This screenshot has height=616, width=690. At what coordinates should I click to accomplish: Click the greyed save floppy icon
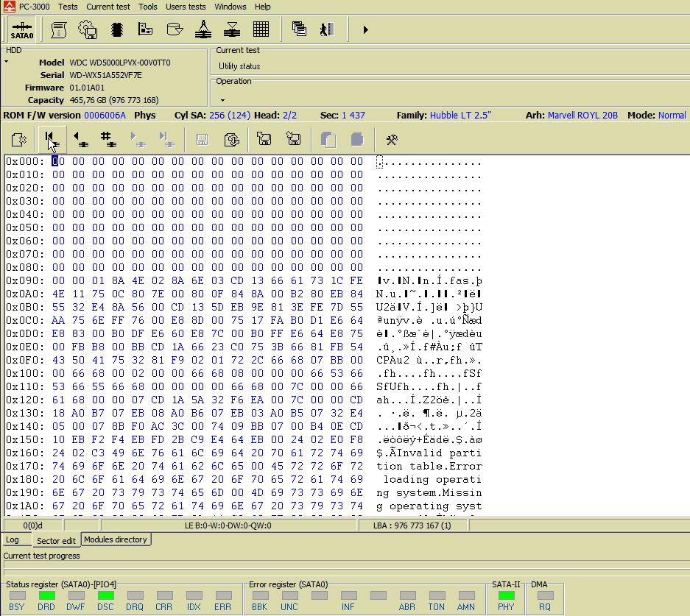pyautogui.click(x=202, y=140)
